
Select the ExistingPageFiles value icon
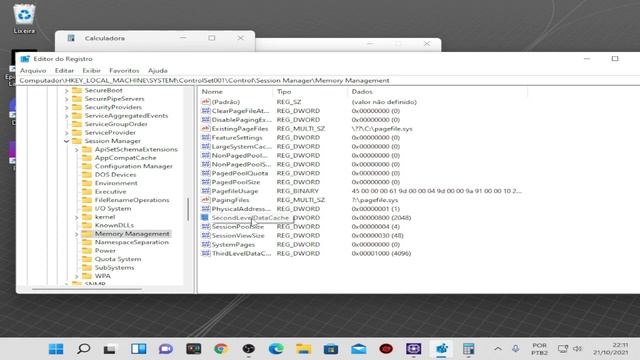point(206,129)
